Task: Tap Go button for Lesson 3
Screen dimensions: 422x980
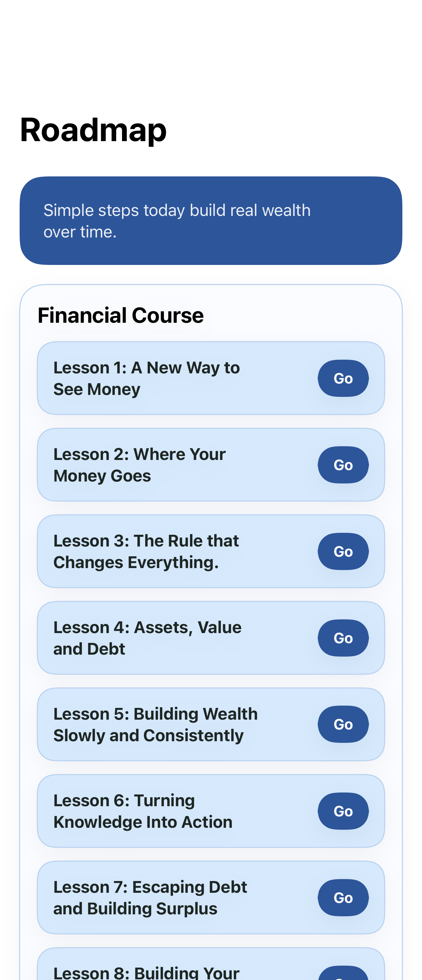Action: click(343, 551)
